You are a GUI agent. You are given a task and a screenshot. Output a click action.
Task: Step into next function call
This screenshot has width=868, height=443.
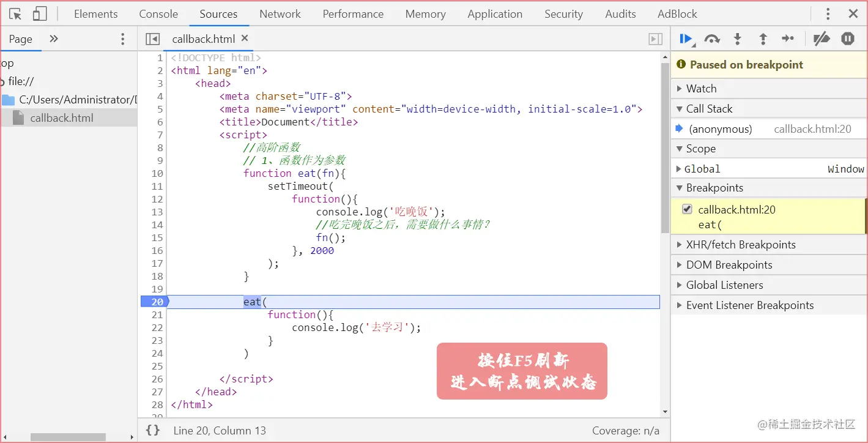[x=738, y=39]
